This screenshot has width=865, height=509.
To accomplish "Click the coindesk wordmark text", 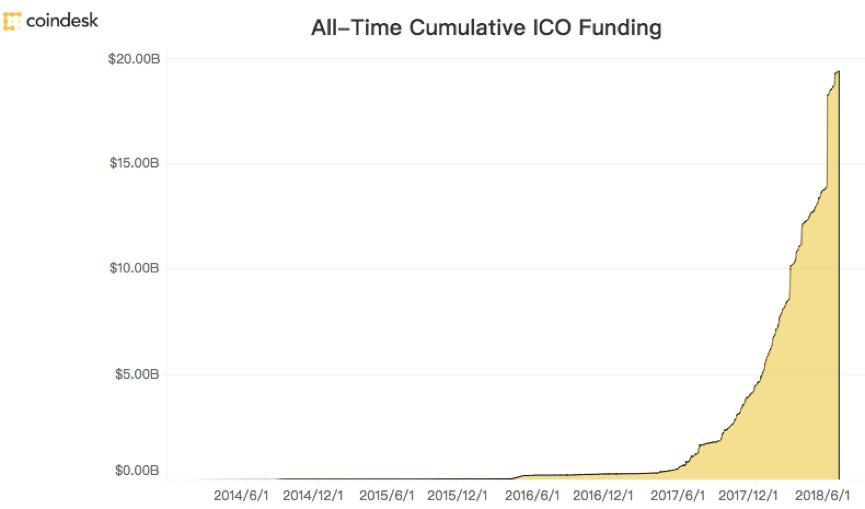I will (63, 21).
